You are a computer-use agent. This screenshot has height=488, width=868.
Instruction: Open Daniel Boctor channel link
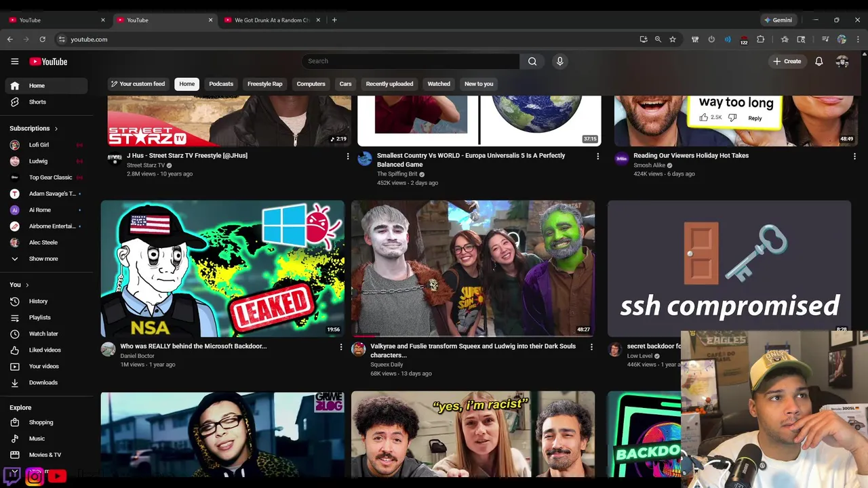(x=138, y=356)
